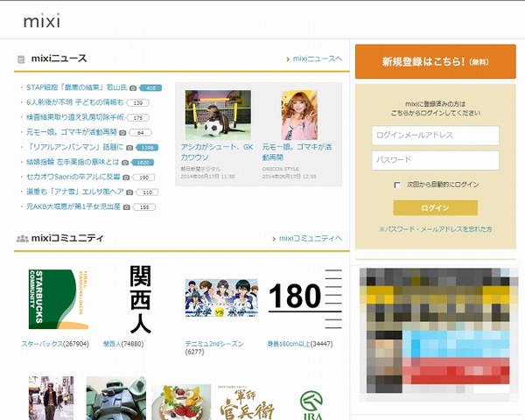
Task: Open the 1620 comment count badge
Action: [x=143, y=163]
